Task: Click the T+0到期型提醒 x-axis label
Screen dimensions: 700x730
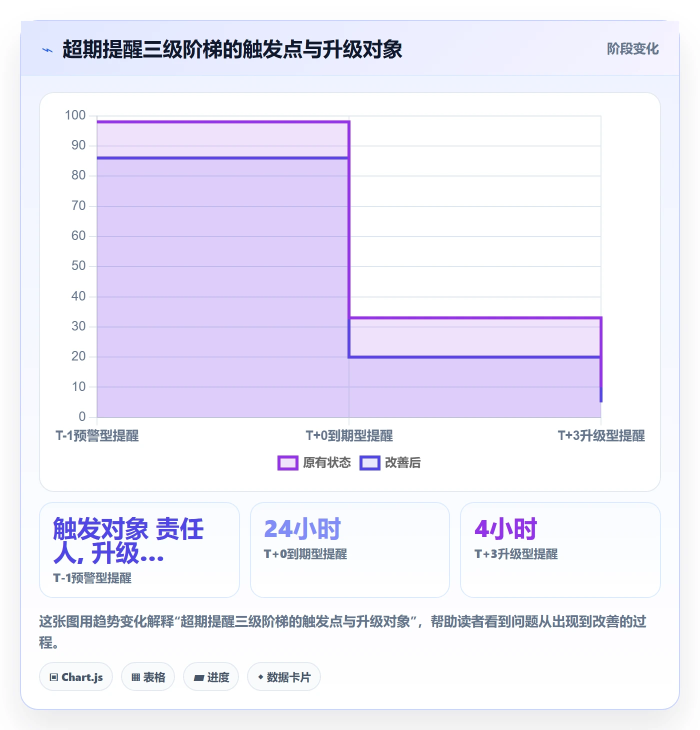Action: [349, 436]
